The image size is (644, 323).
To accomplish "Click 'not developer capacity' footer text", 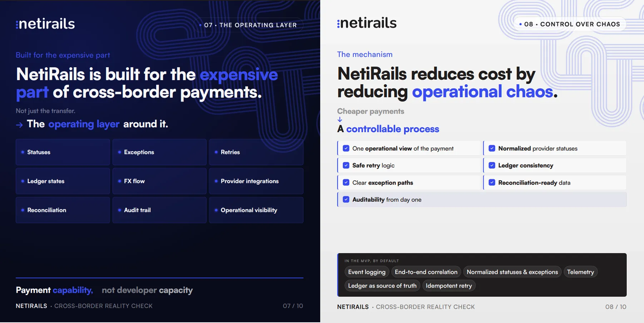I will (147, 290).
